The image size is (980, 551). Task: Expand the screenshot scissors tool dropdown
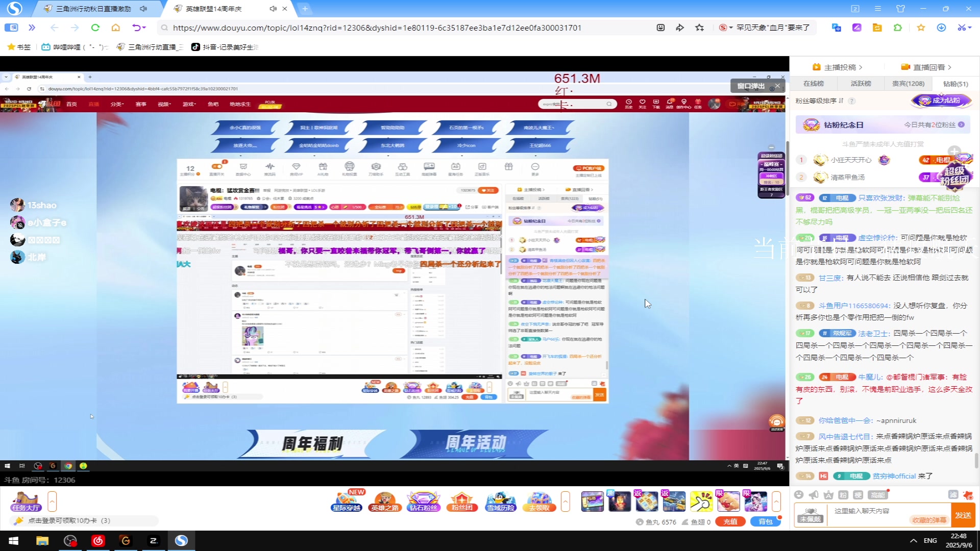[970, 28]
